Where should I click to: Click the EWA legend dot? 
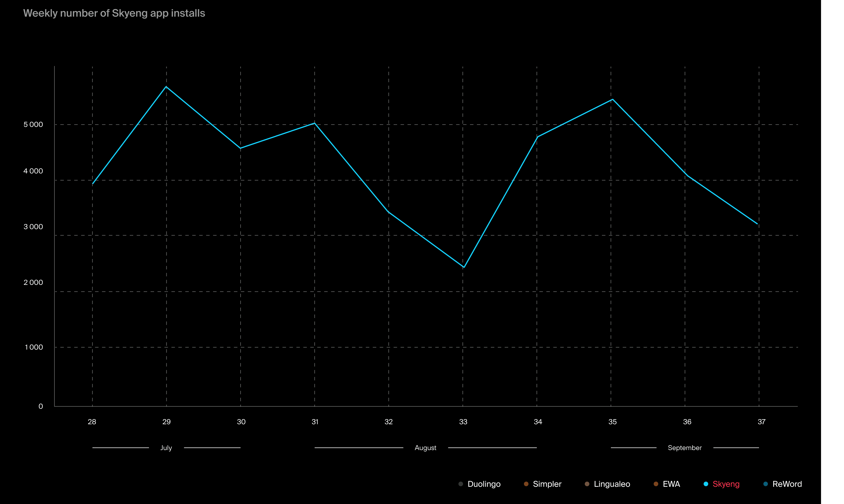(656, 484)
